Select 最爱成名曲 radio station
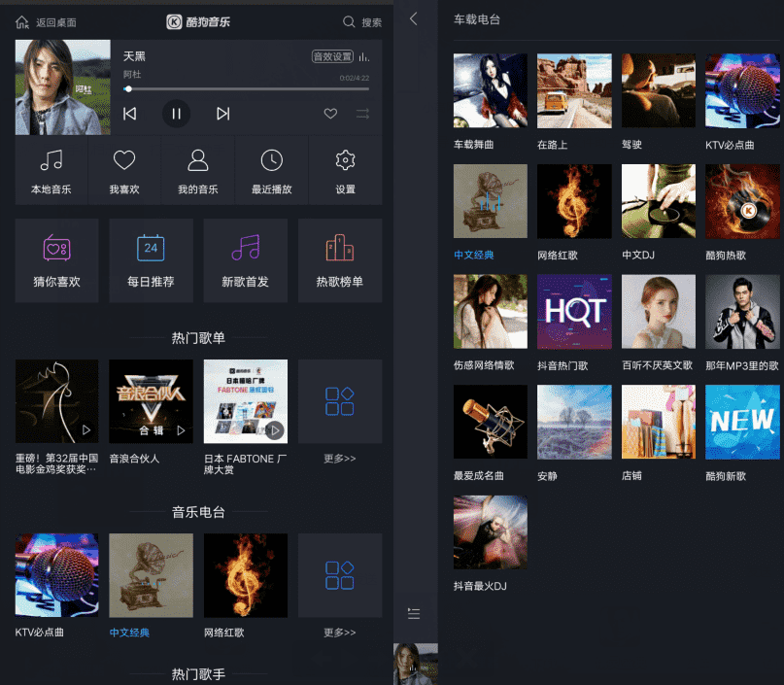Viewport: 784px width, 685px height. click(x=490, y=422)
